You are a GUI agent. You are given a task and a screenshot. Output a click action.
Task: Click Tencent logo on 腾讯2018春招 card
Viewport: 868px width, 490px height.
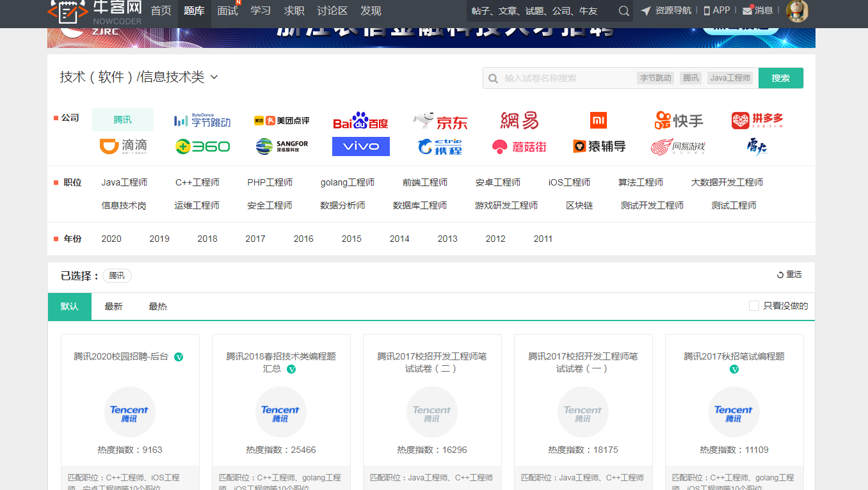pyautogui.click(x=280, y=412)
